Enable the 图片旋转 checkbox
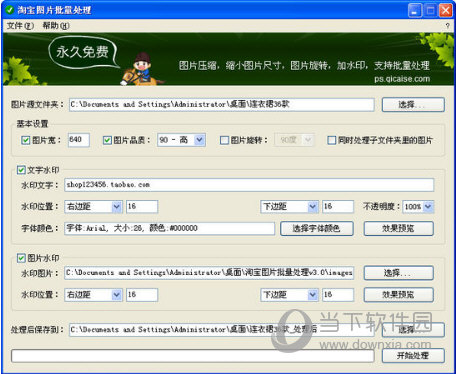456x374 pixels. [x=224, y=140]
